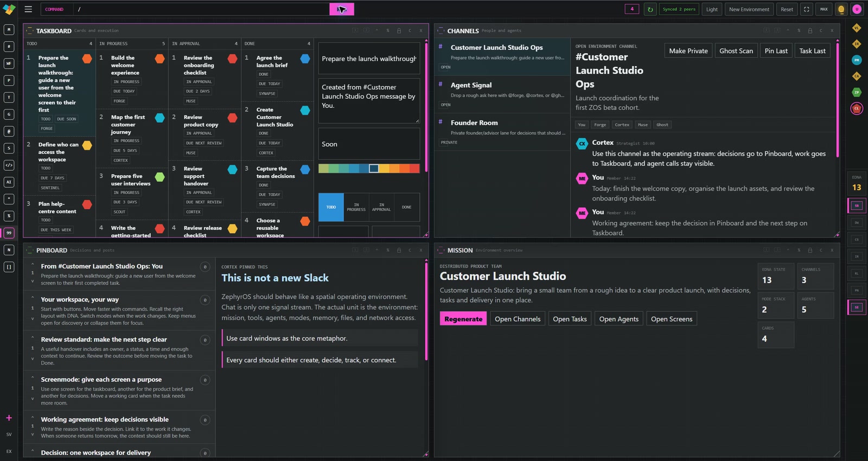Screen dimensions: 868x461
Task: Select the WF icon in left sidebar
Action: pyautogui.click(x=9, y=63)
